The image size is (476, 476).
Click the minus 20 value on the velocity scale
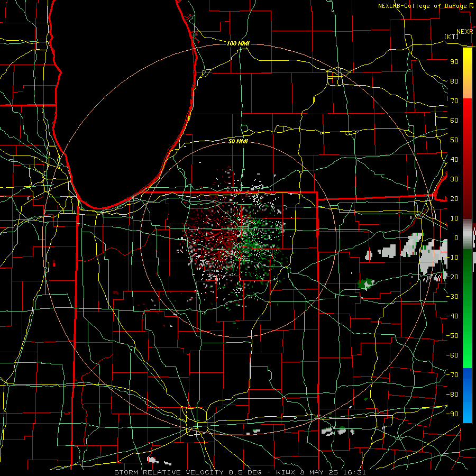point(453,277)
